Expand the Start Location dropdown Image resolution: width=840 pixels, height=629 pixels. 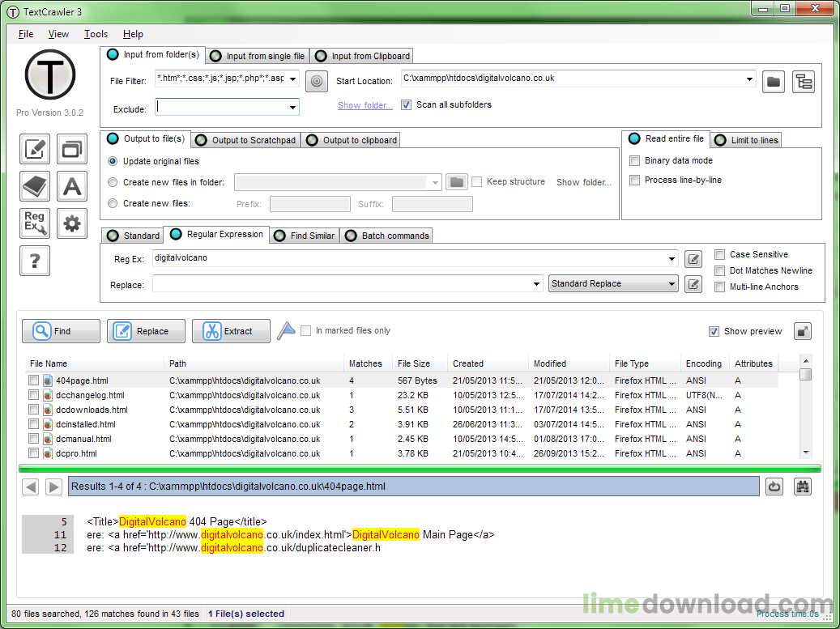[749, 79]
